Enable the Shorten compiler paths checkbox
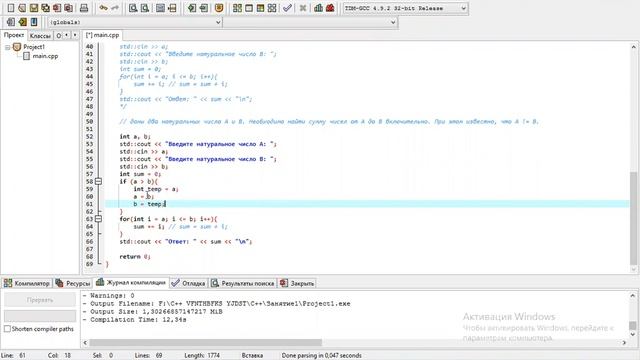 [7, 329]
